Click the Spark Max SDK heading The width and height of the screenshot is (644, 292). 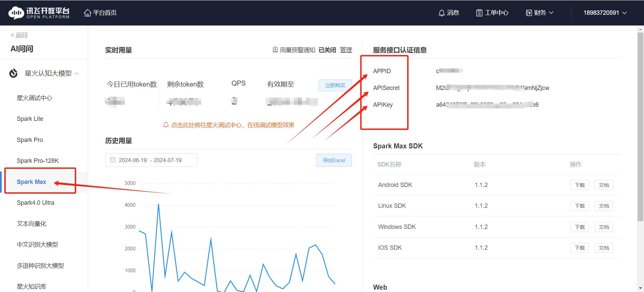point(398,146)
